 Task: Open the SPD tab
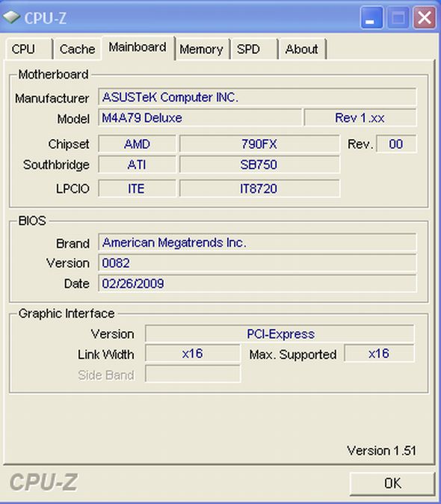point(254,49)
